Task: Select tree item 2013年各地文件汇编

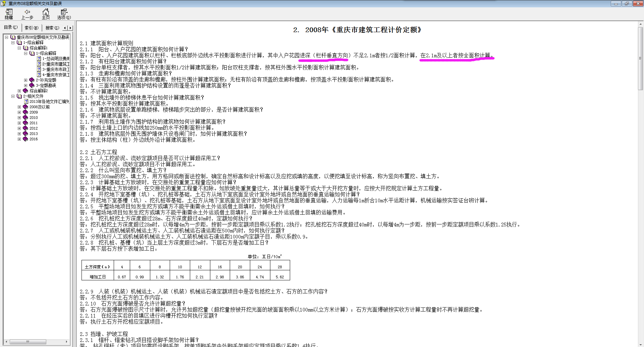Action: pos(49,101)
